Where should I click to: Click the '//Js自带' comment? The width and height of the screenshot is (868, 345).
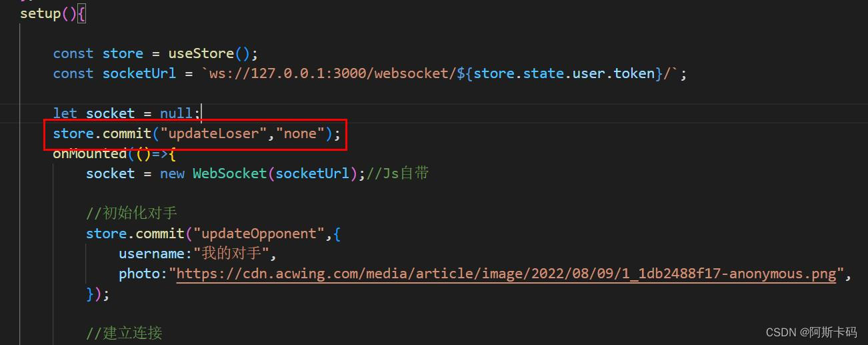pos(398,174)
